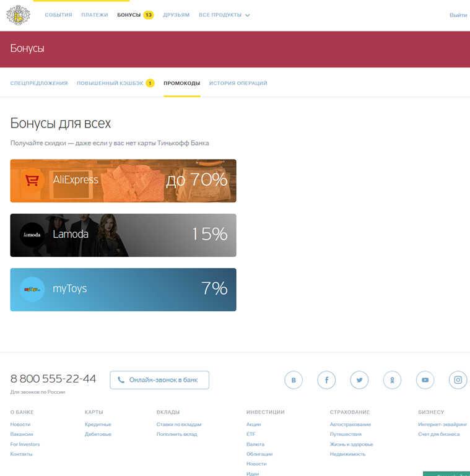
Task: Open Новости link under Инвестиции
Action: click(256, 464)
